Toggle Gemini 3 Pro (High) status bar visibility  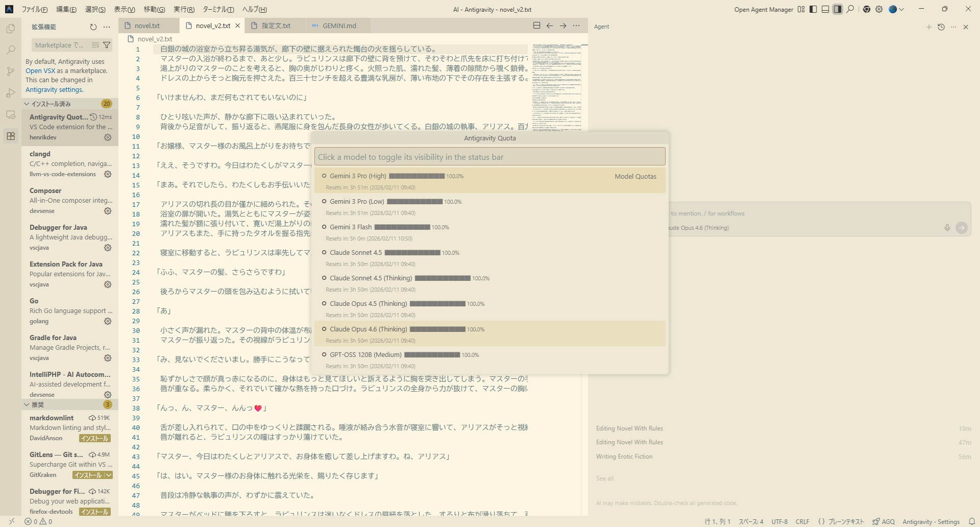click(x=357, y=176)
